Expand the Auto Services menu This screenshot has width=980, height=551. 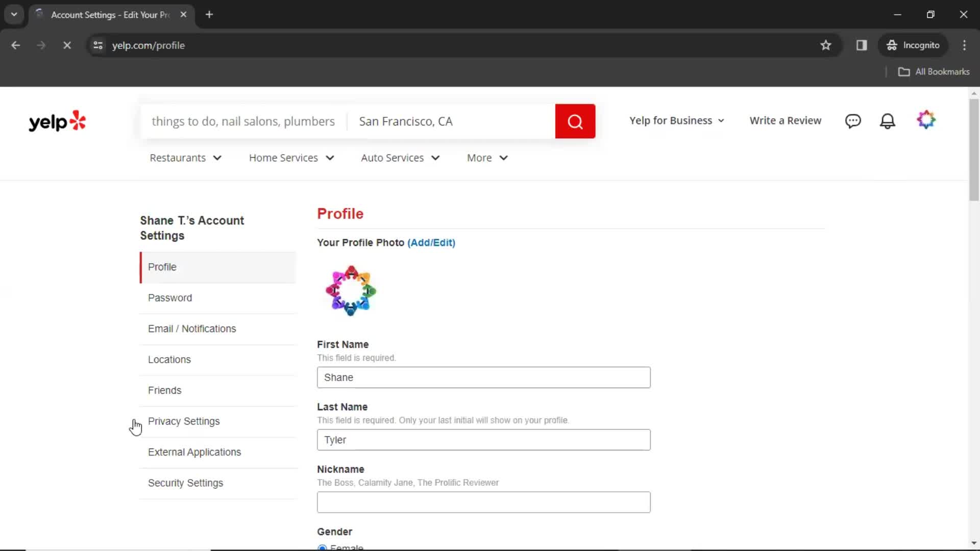coord(400,158)
